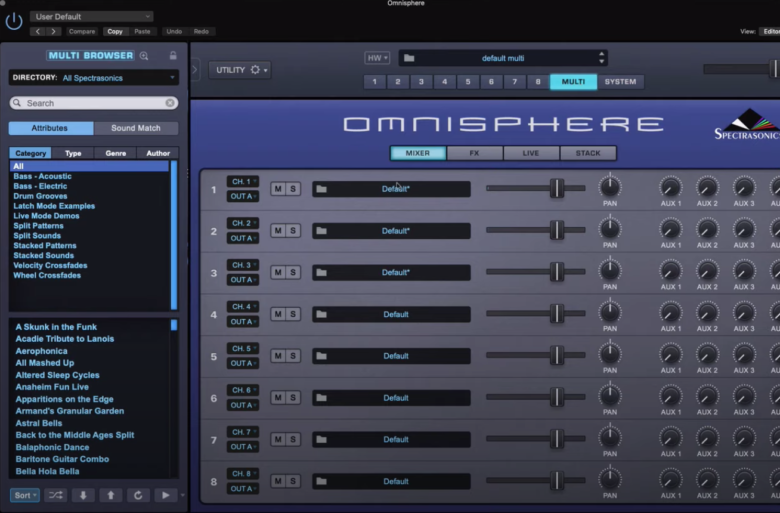
Task: Click the Copy button
Action: 115,31
